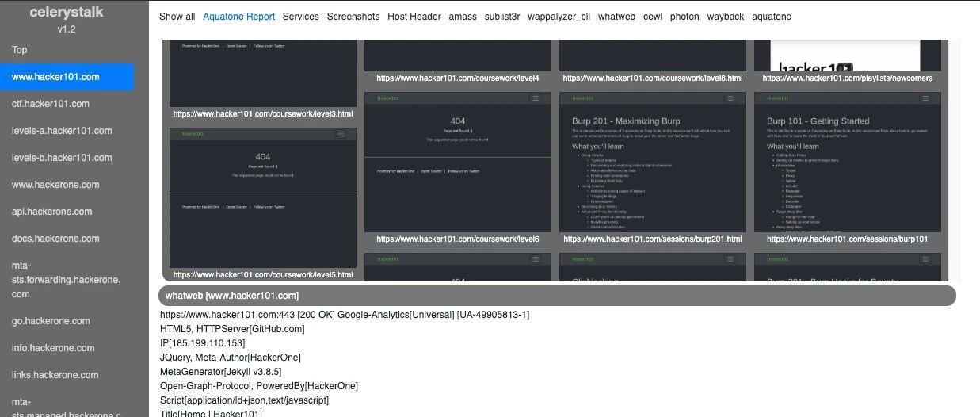Click hamburger icon in level6 thumbnail
The width and height of the screenshot is (980, 417).
click(x=536, y=98)
